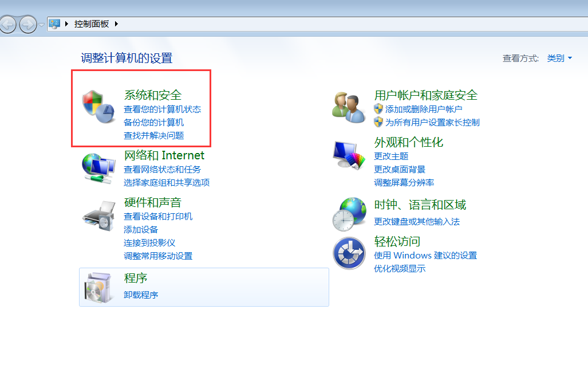Click the 优化视频显示 link
The image size is (588, 384).
click(400, 268)
